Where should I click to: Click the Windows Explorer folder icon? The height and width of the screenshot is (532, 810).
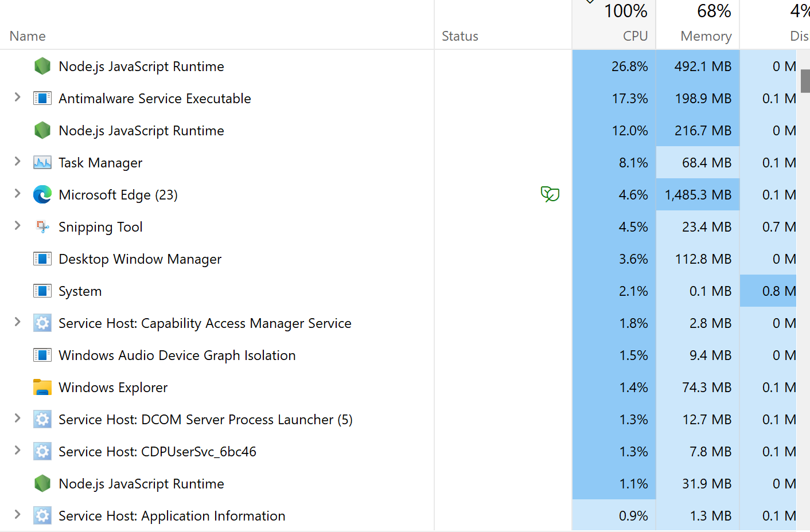(x=42, y=387)
